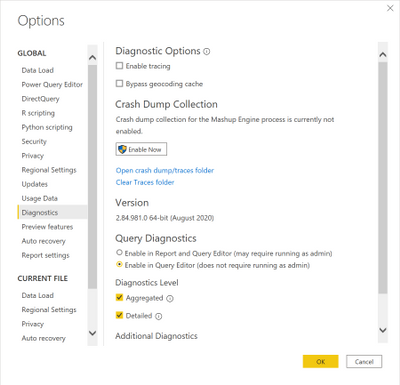Select Diagnostics in the sidebar
Image resolution: width=400 pixels, height=385 pixels.
coord(52,213)
